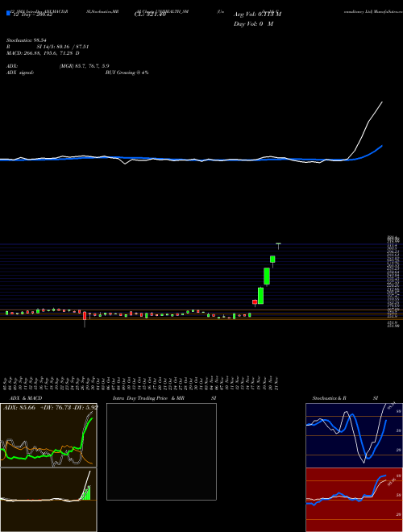Click the blue 12 Day SMA legend square
Screen dimensions: 403x532
(x=8, y=14)
